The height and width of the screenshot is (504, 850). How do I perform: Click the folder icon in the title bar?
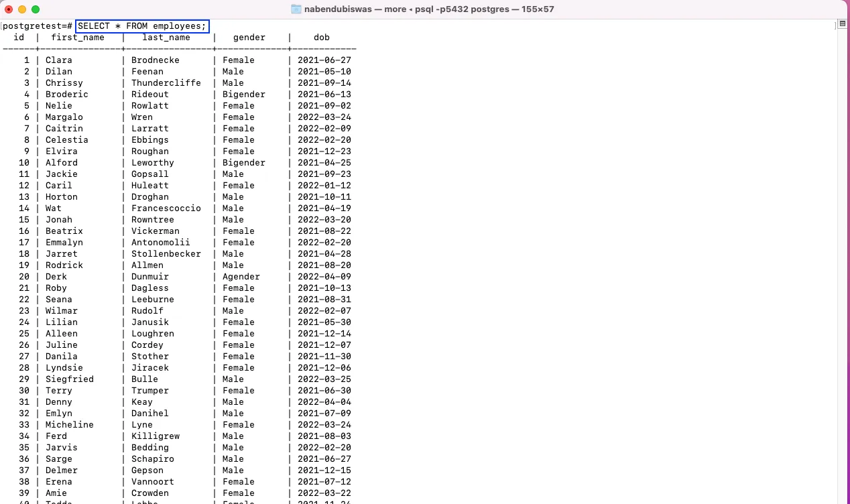click(x=296, y=9)
